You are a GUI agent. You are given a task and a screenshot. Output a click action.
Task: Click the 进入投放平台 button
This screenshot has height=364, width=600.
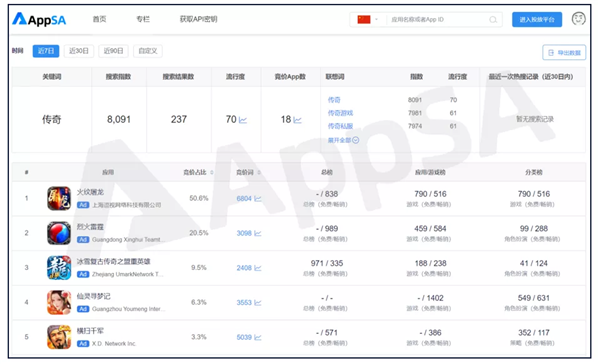click(537, 20)
